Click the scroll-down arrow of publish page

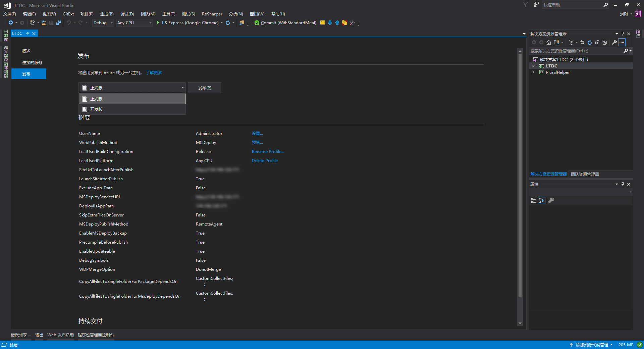tap(520, 323)
